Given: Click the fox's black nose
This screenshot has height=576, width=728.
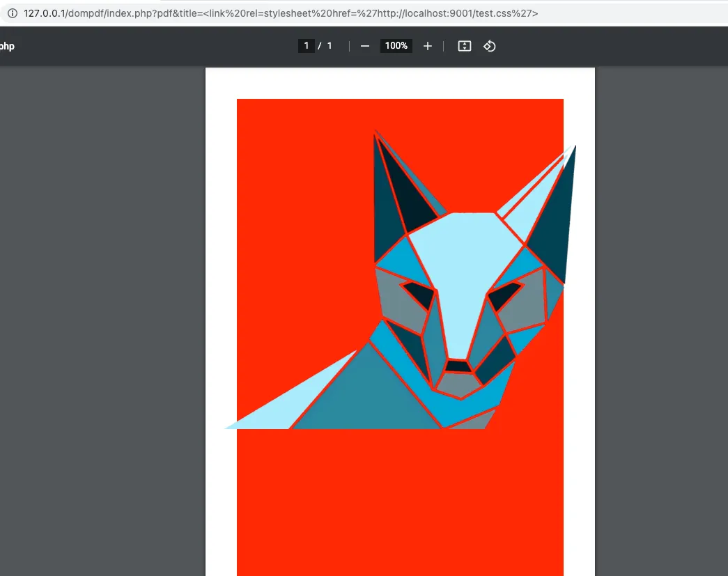Looking at the screenshot, I should click(x=458, y=366).
